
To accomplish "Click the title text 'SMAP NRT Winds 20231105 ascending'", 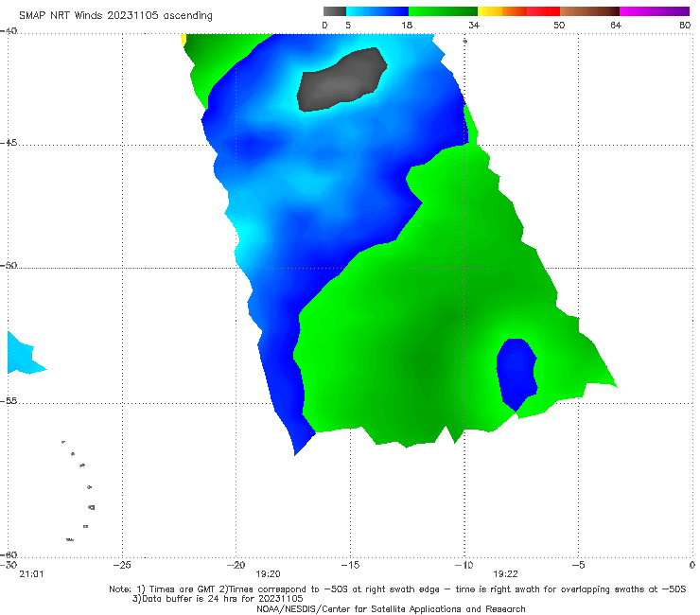I will click(115, 15).
